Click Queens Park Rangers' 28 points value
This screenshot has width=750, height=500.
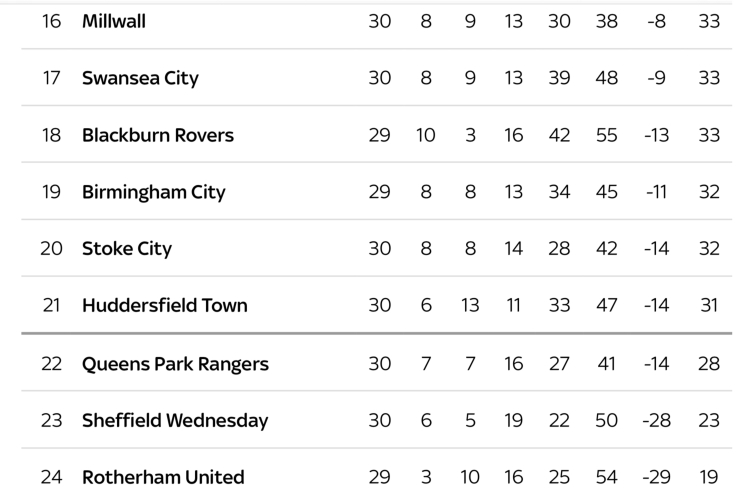709,364
